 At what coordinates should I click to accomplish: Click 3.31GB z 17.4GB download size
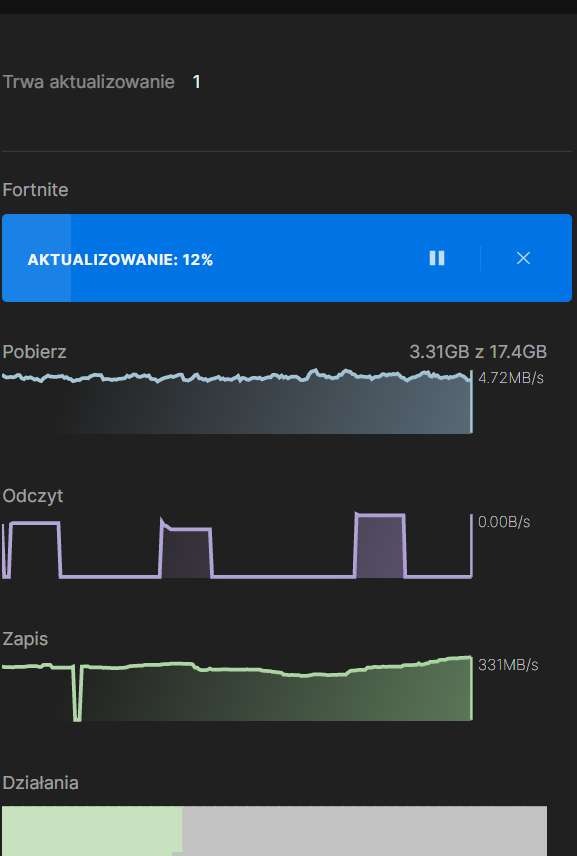click(x=478, y=352)
